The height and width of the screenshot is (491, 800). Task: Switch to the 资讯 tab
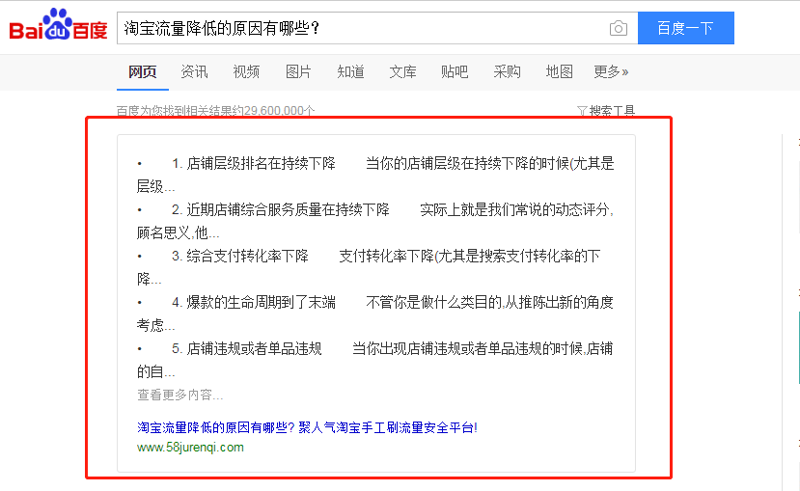(x=194, y=72)
